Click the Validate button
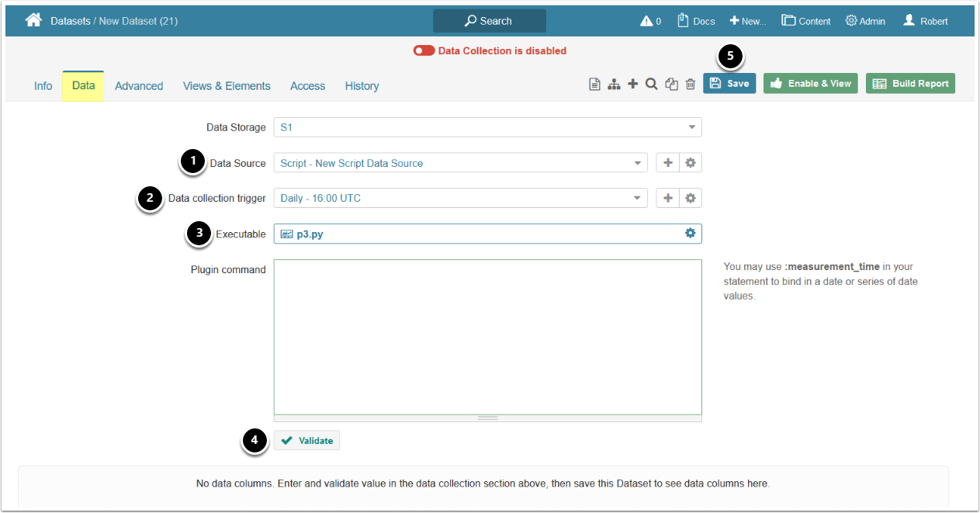980x513 pixels. [306, 440]
